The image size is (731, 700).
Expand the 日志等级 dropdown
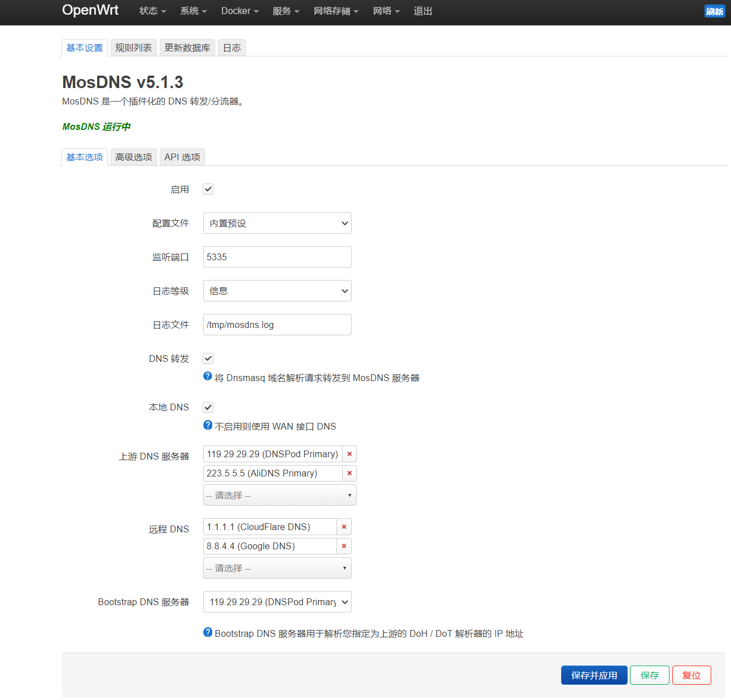277,291
